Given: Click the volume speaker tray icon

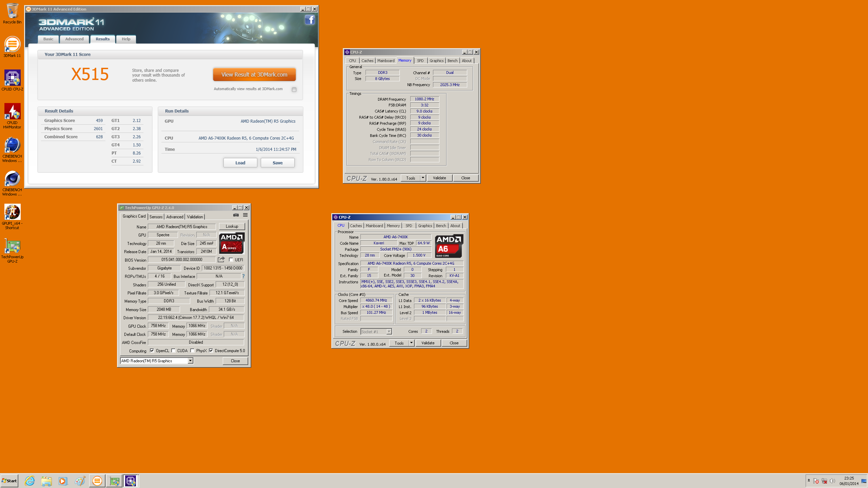Looking at the screenshot, I should click(832, 481).
